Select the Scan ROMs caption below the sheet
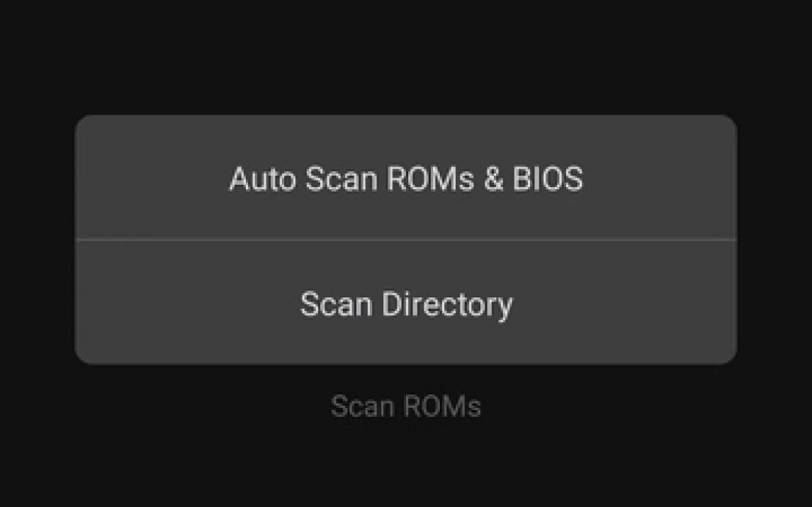Viewport: 812px width, 507px height. tap(406, 406)
